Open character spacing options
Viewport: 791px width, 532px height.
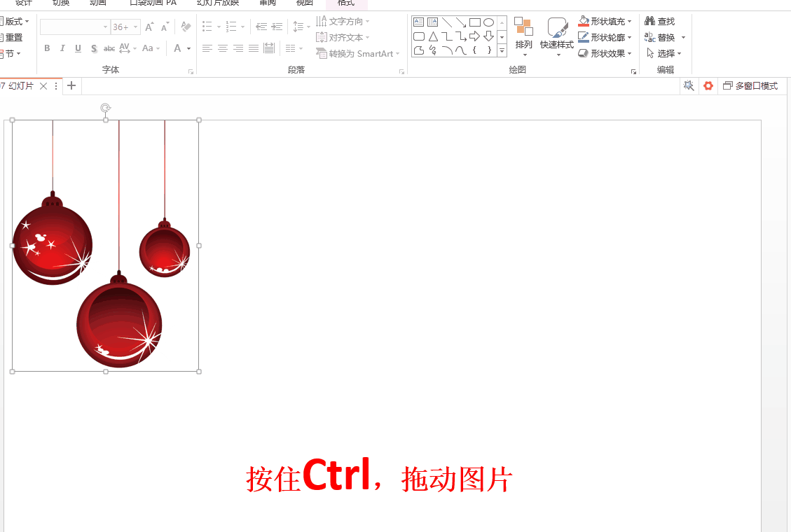[x=128, y=48]
